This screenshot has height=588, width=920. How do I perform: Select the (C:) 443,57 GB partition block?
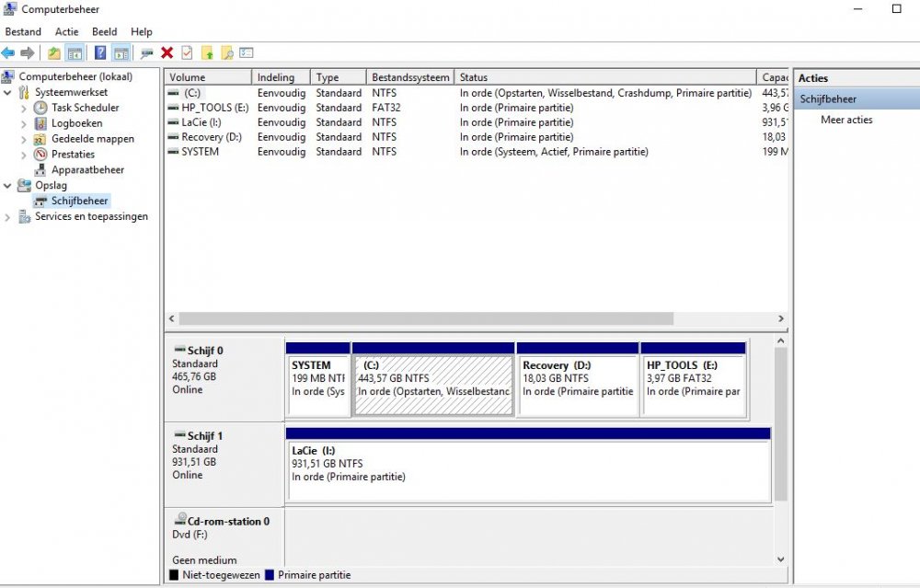click(x=433, y=380)
